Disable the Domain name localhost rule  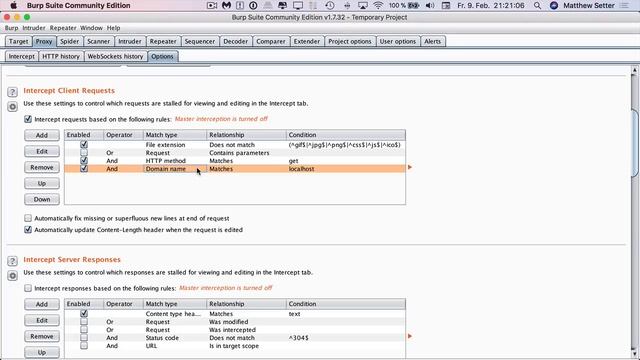pyautogui.click(x=84, y=169)
